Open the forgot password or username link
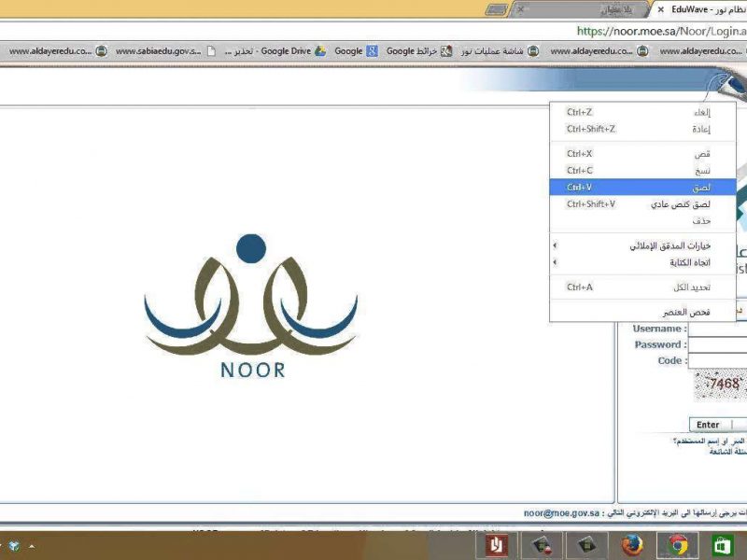The height and width of the screenshot is (560, 747). pos(710,441)
